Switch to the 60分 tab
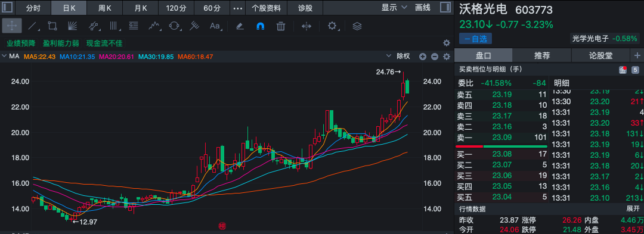Image resolution: width=644 pixels, height=234 pixels. (x=212, y=8)
